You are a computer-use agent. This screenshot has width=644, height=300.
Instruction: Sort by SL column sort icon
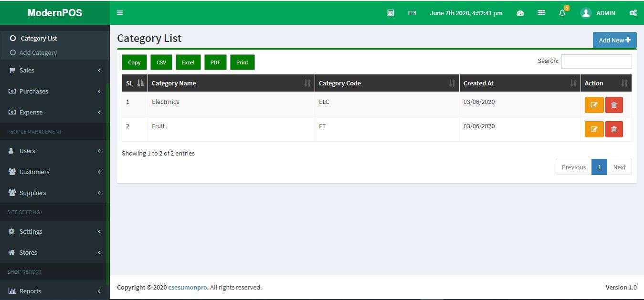[x=140, y=83]
